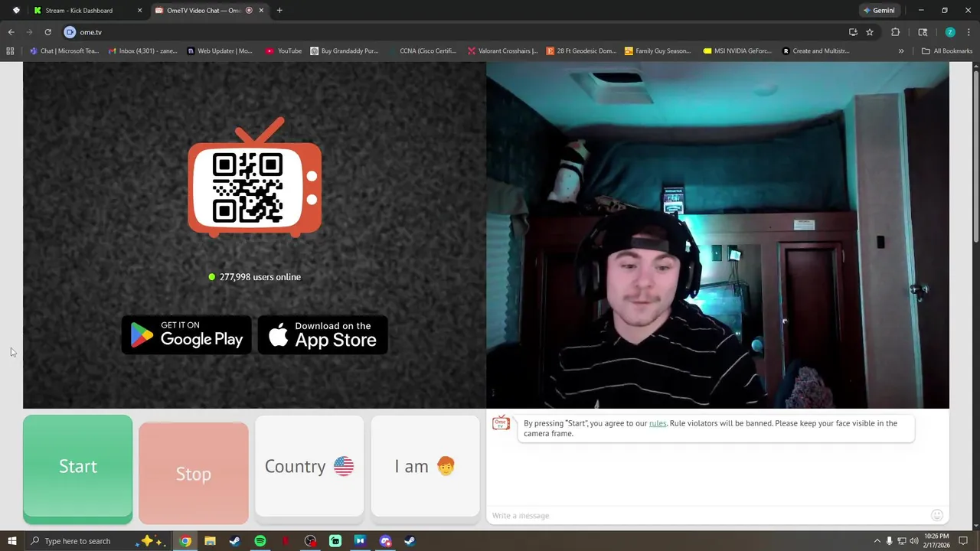Open the Chat | Microsoft Teams bookmark
Screen dimensions: 980x551
(64, 51)
